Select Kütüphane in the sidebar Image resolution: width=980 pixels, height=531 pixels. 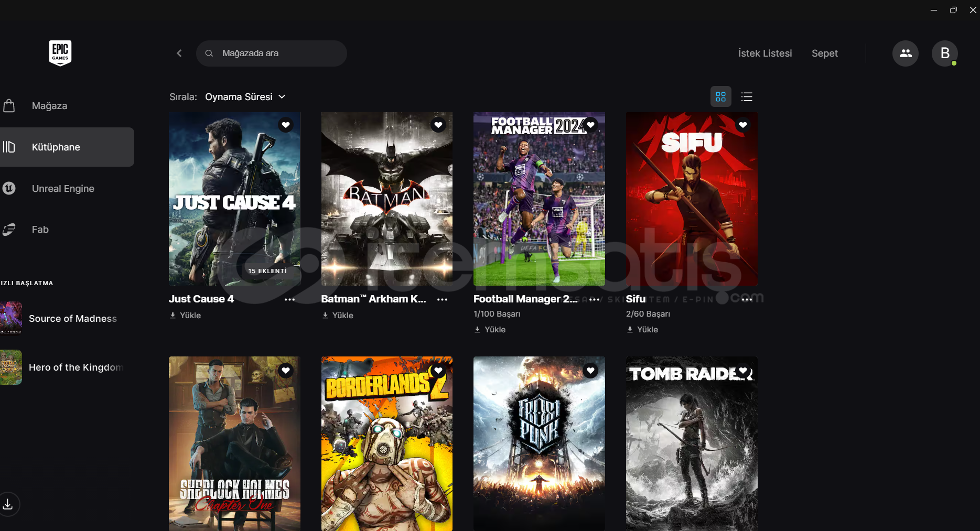coord(67,147)
